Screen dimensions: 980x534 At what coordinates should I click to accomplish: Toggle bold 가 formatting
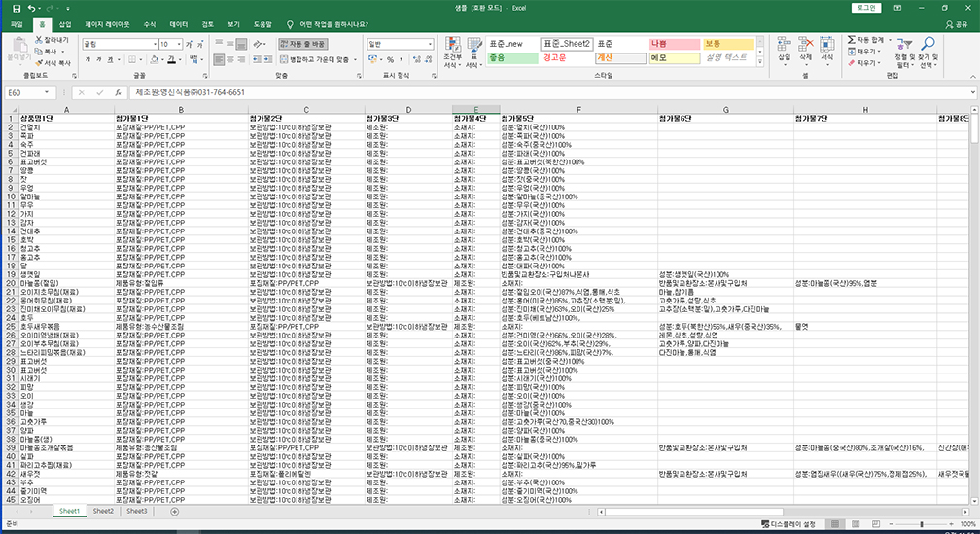[87, 60]
